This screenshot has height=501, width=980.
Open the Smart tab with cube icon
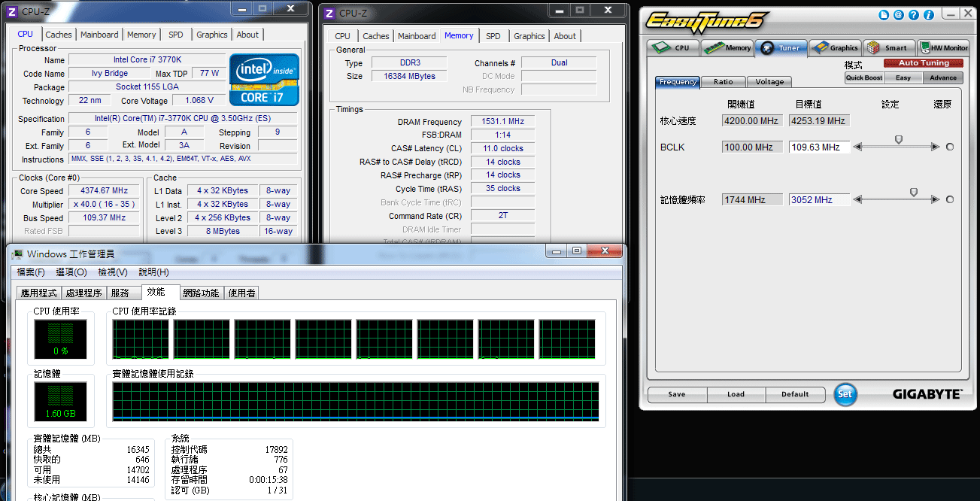(890, 47)
